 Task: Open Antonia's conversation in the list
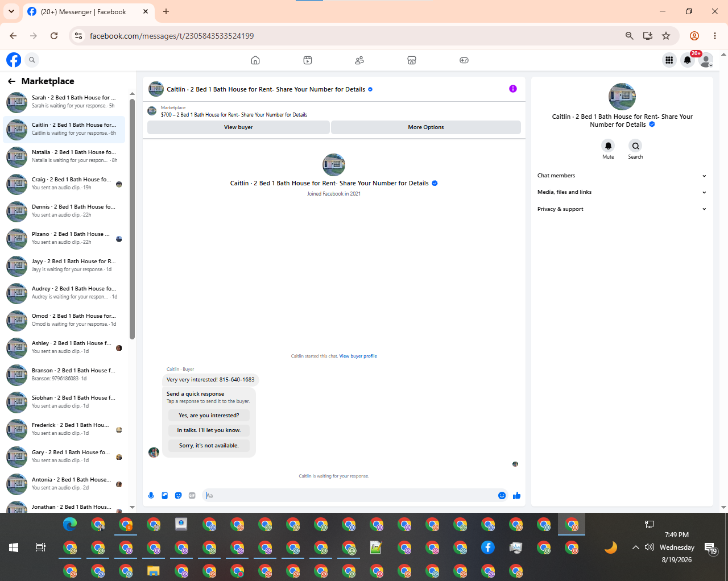coord(64,484)
